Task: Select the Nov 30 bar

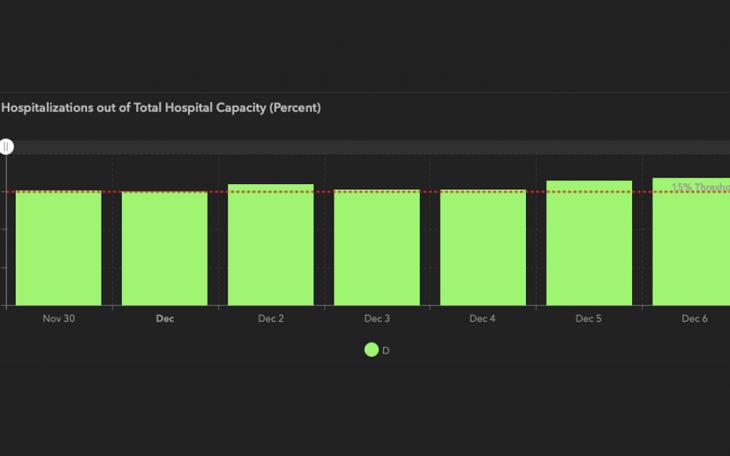Action: click(x=59, y=248)
